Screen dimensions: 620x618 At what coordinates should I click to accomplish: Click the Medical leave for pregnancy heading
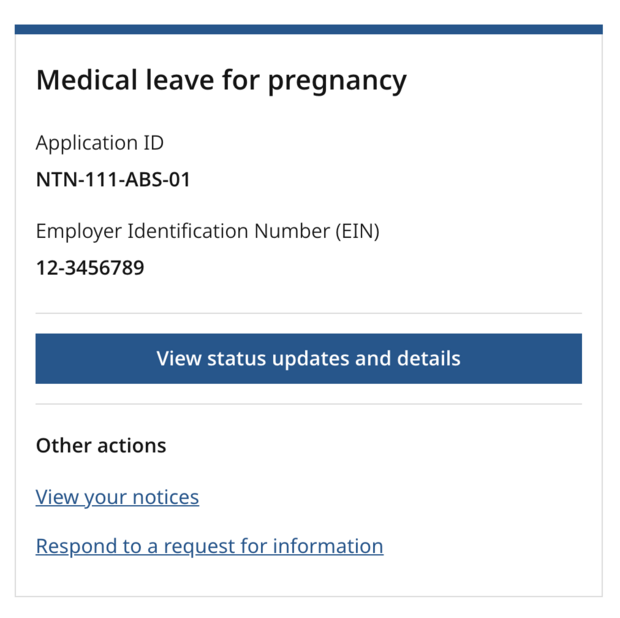pos(221,80)
